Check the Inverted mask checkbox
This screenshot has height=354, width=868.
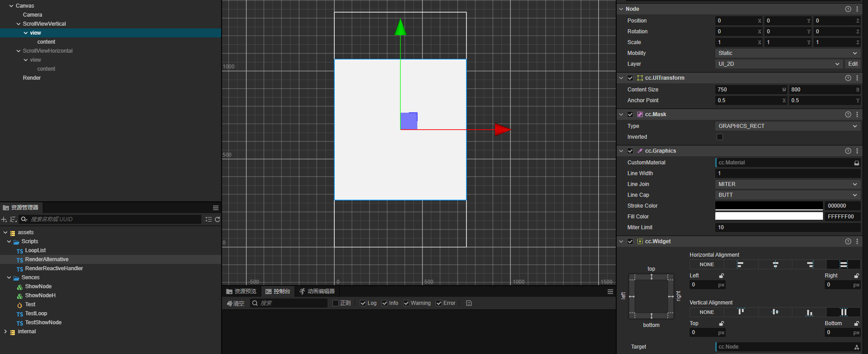click(x=720, y=137)
